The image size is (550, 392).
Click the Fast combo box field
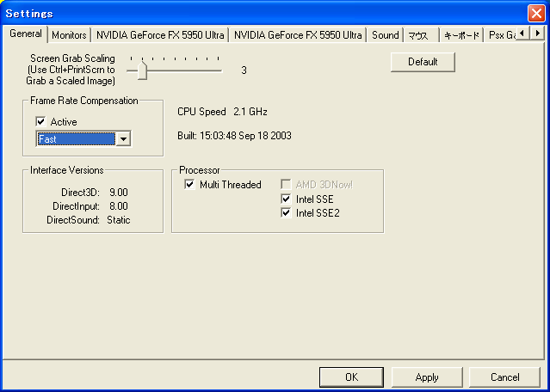tap(76, 139)
